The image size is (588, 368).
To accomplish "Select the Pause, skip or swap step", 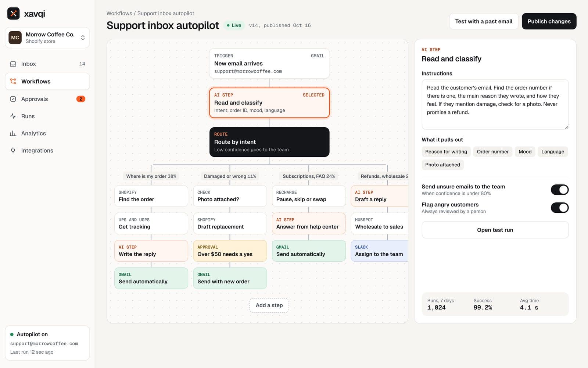I will click(x=309, y=196).
